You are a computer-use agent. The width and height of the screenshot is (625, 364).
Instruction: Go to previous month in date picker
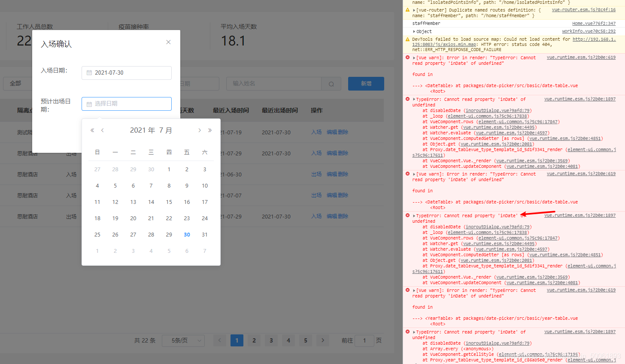103,130
